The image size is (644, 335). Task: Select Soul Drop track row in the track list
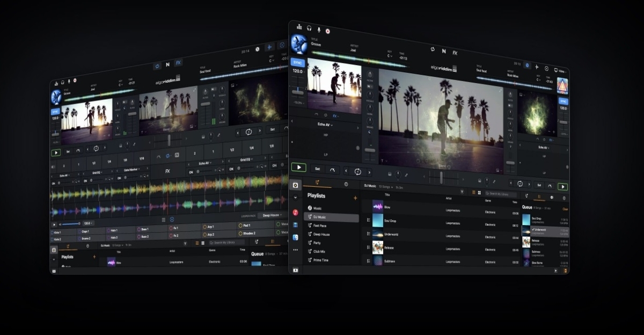coord(441,221)
